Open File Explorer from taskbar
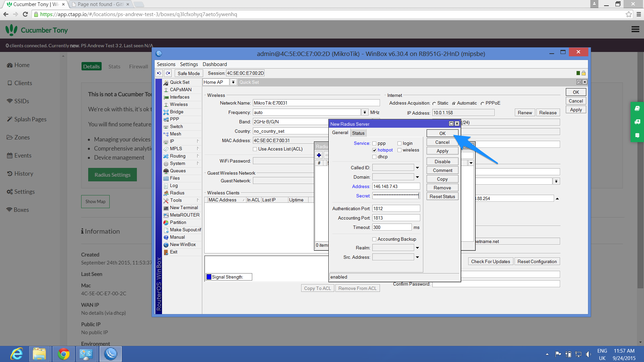 [40, 354]
